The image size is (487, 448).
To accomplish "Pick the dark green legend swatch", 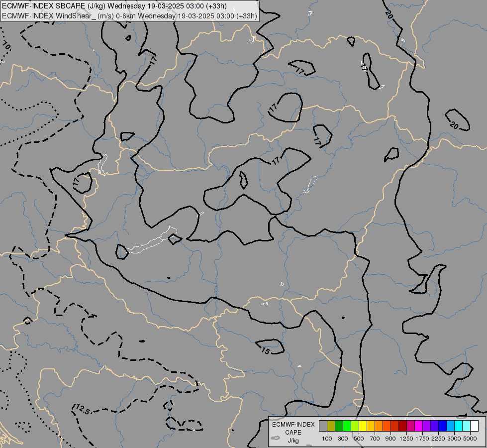I will (339, 426).
